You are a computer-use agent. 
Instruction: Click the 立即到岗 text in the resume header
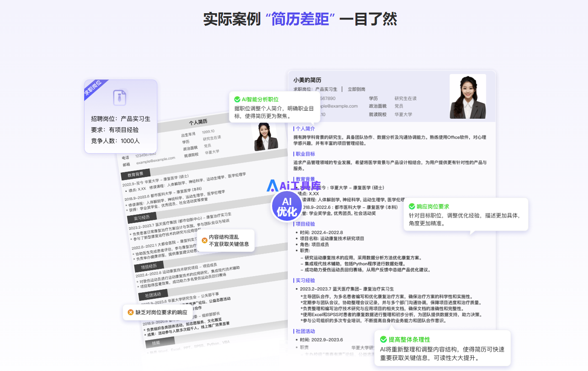pos(357,89)
